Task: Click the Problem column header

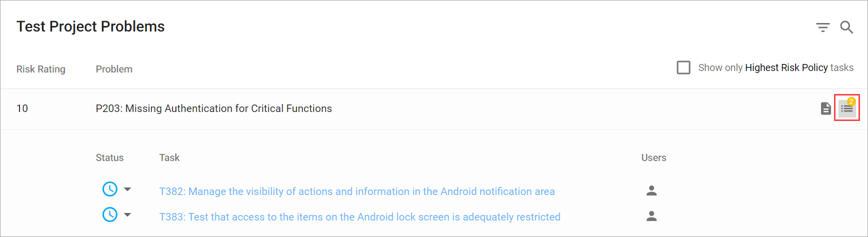Action: [x=114, y=69]
